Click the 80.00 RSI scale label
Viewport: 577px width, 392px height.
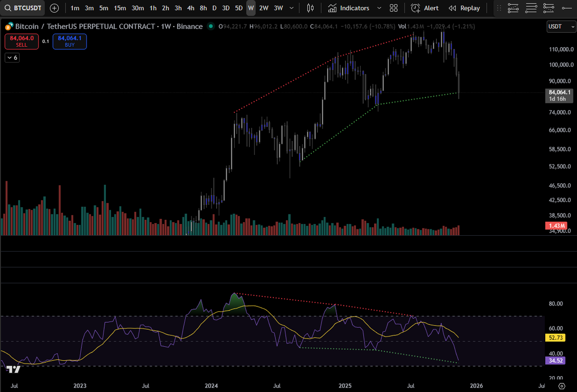555,303
